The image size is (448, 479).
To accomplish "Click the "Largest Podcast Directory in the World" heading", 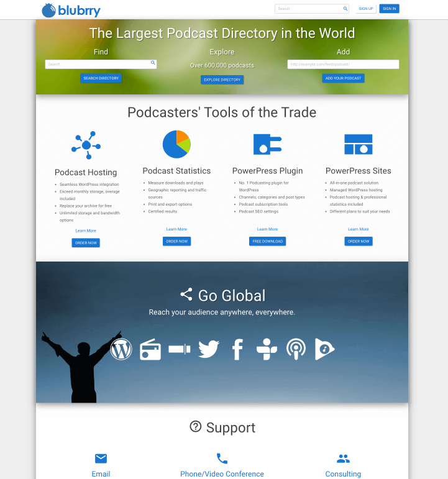I will coord(222,33).
